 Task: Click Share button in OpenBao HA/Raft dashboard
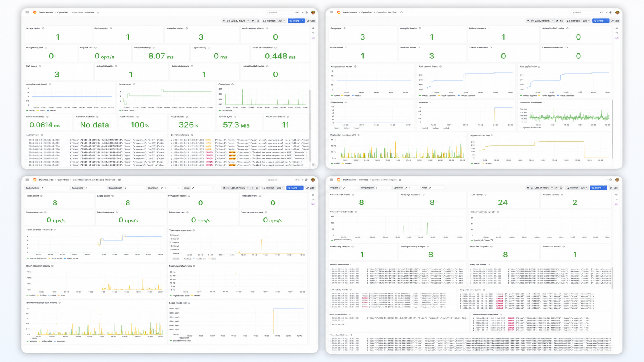tap(599, 21)
